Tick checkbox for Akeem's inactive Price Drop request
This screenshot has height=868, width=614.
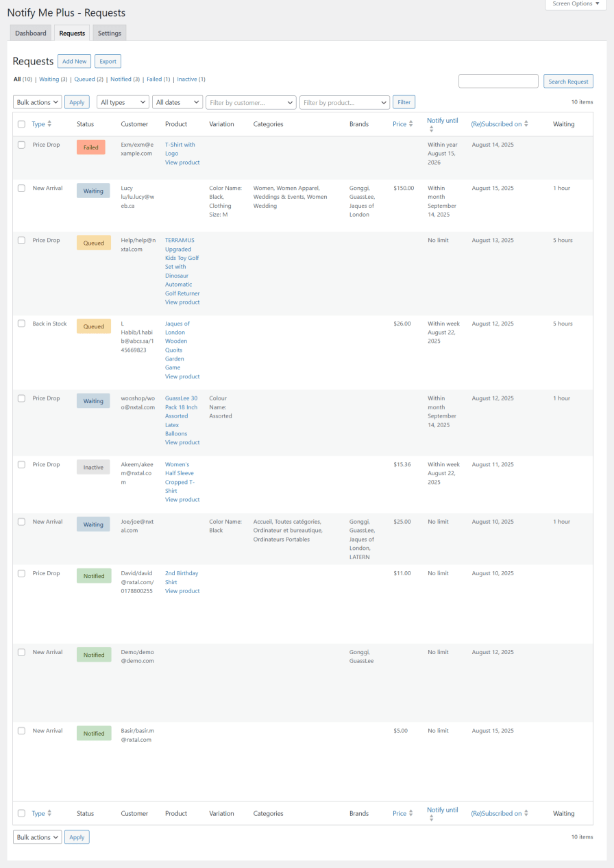(x=21, y=465)
